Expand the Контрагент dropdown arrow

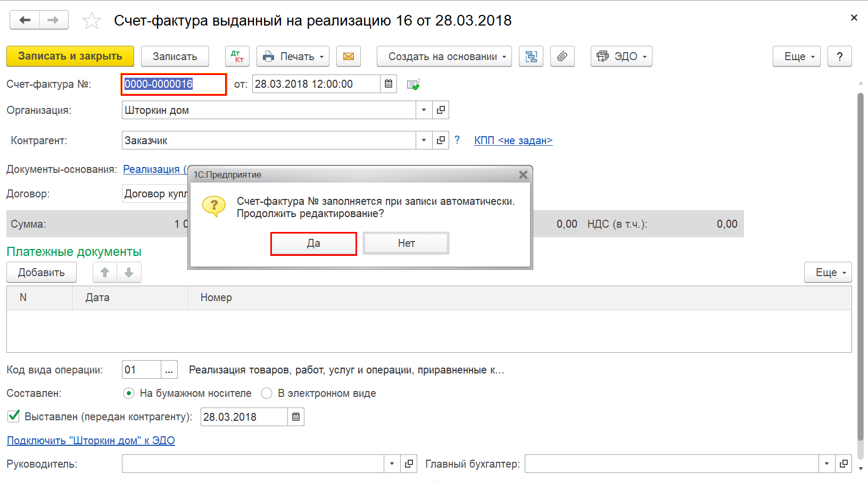pos(424,140)
